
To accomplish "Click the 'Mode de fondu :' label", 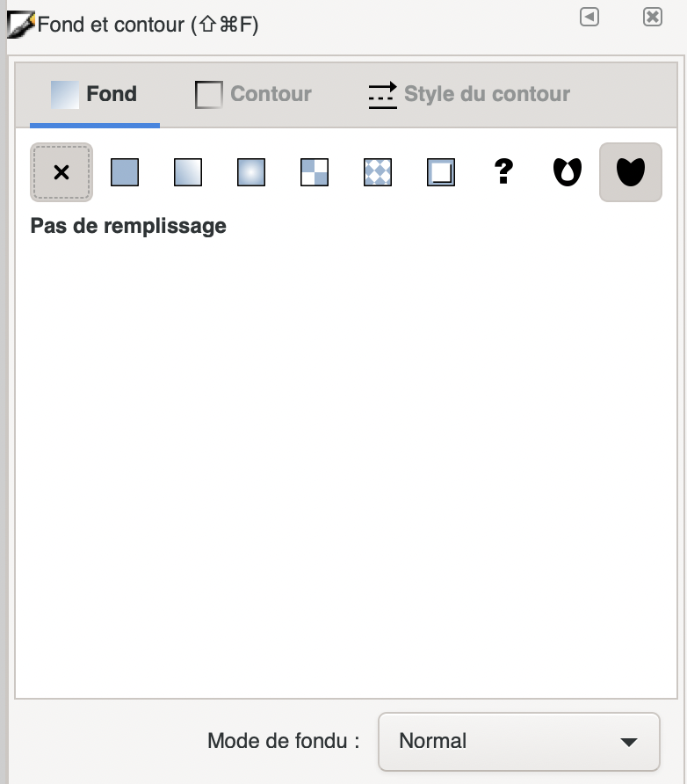I will coord(284,741).
